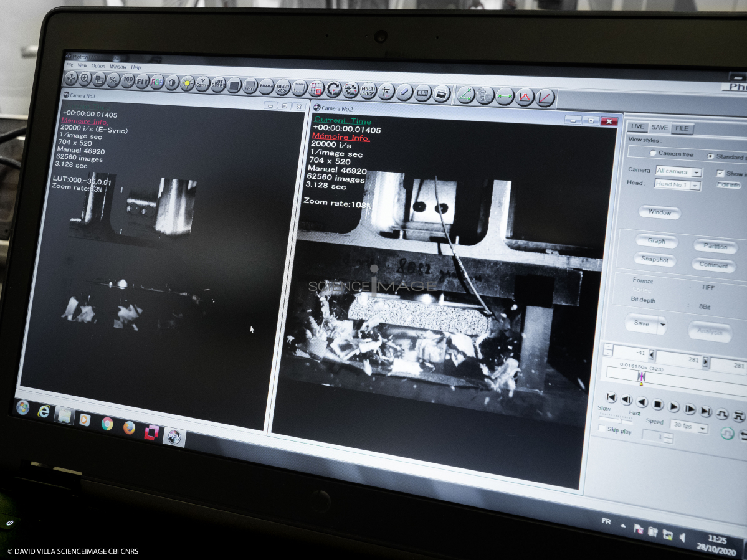747x560 pixels.
Task: Play the recording in reverse
Action: [642, 402]
